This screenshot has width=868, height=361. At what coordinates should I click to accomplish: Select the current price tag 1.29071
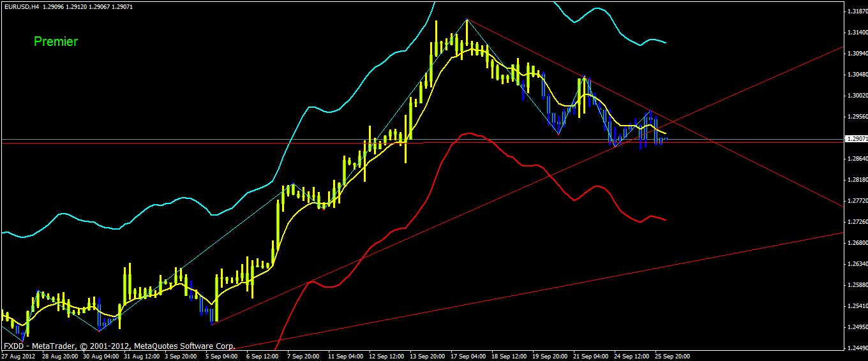[856, 138]
